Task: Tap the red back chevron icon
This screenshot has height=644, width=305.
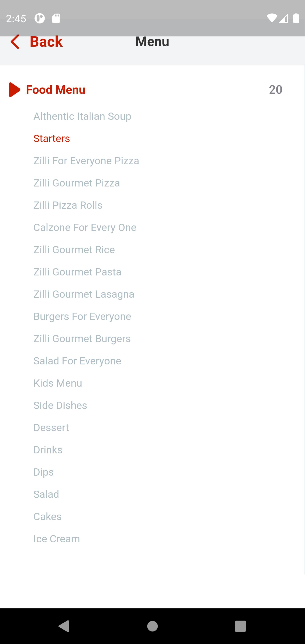Action: click(15, 42)
